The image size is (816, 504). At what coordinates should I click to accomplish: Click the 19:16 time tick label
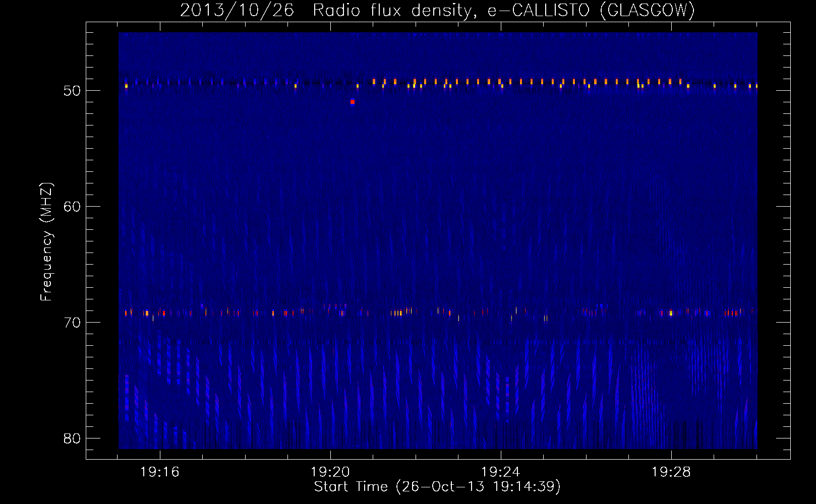[160, 472]
